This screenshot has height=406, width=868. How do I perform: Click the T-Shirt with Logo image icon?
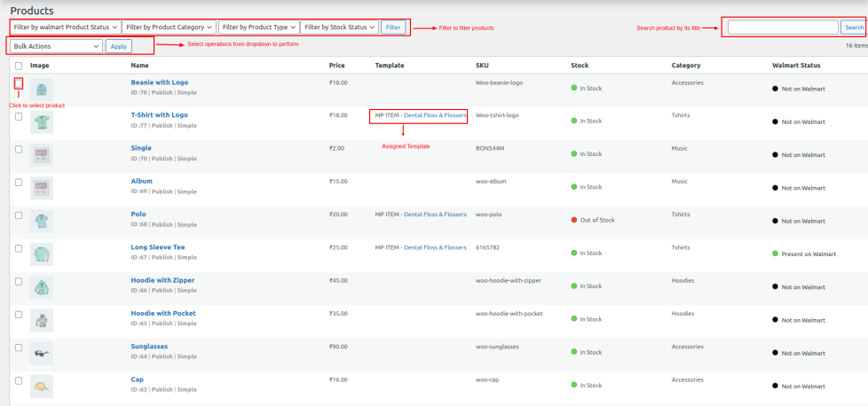pos(42,121)
